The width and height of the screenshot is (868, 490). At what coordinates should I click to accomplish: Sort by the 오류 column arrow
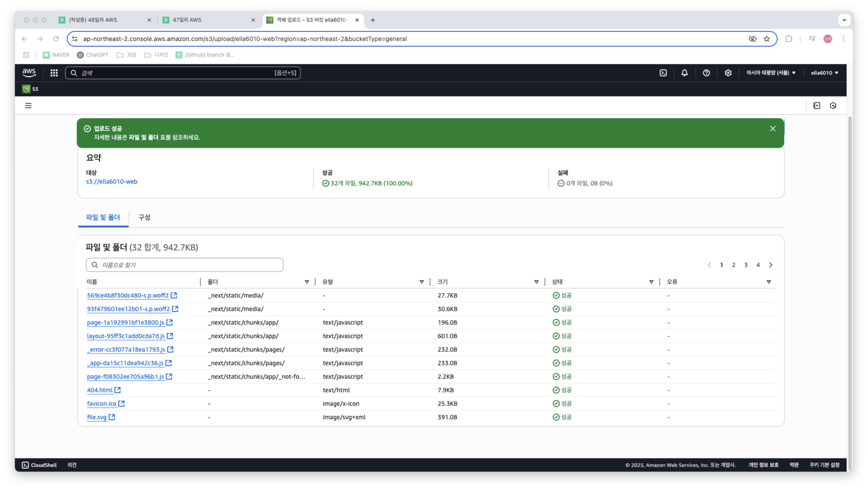click(x=769, y=282)
